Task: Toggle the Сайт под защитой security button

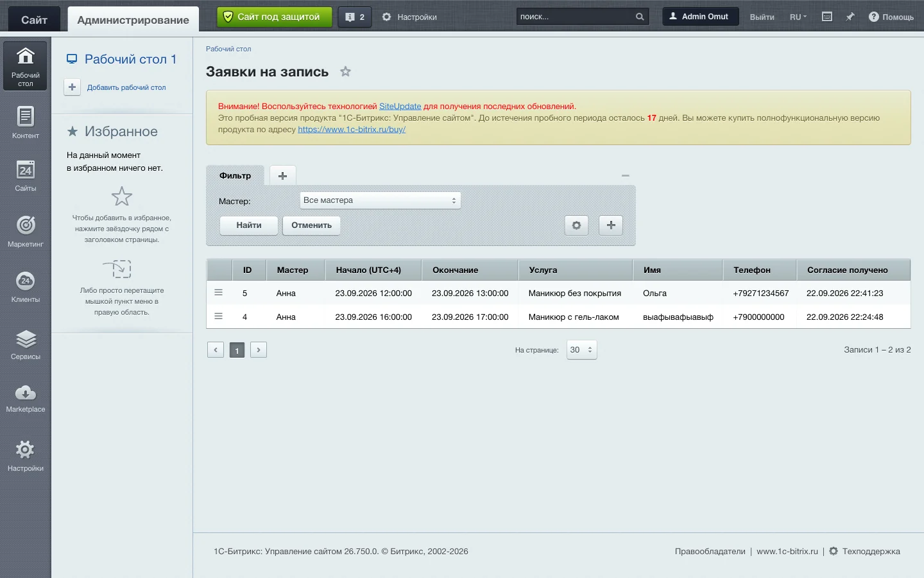Action: click(x=275, y=17)
